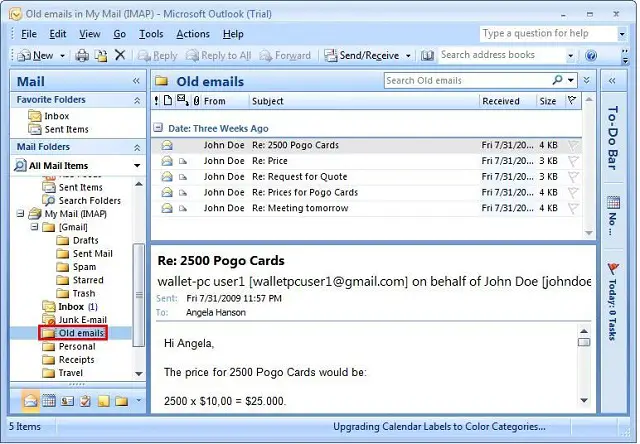Open Calendar view in navigation buttons
640x444 pixels.
click(x=49, y=401)
